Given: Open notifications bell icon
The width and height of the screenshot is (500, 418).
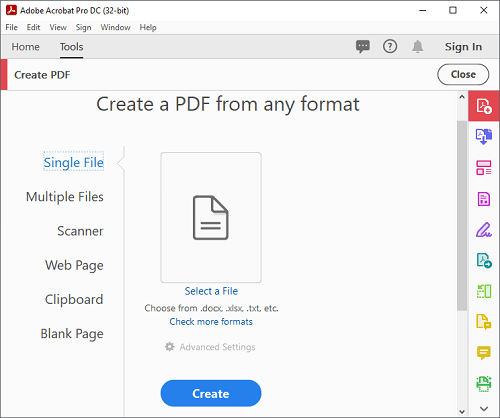Looking at the screenshot, I should [417, 47].
